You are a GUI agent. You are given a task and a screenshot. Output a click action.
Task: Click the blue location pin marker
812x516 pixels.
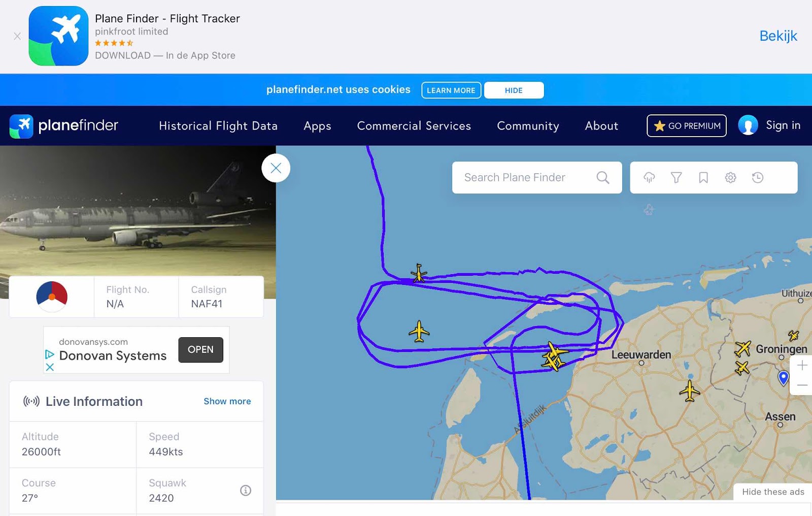784,378
